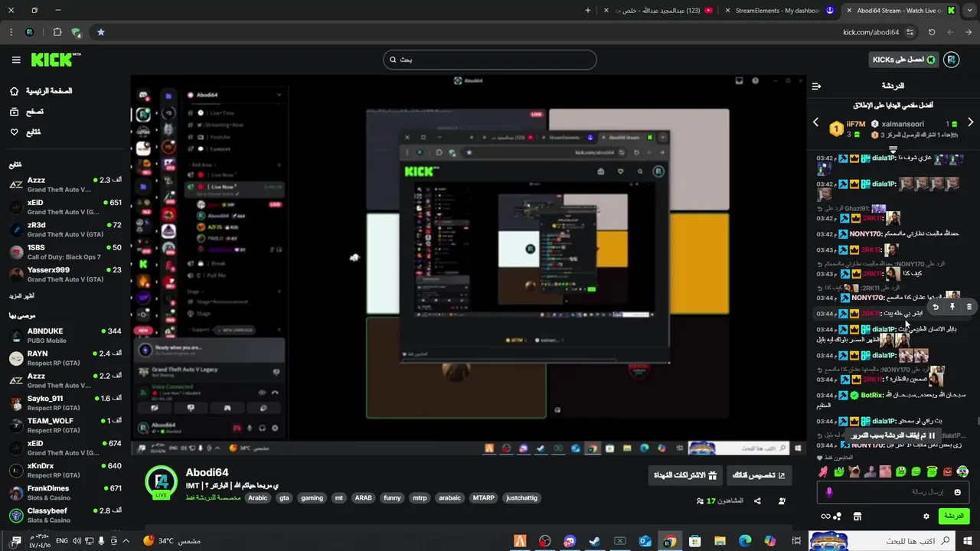Click the user icon beside share
This screenshot has height=551, width=980.
[782, 501]
